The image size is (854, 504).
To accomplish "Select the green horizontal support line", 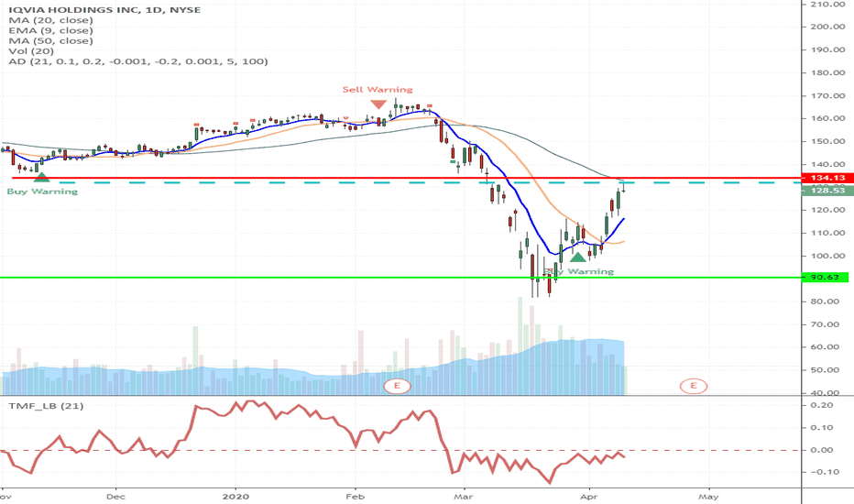I will click(x=401, y=278).
